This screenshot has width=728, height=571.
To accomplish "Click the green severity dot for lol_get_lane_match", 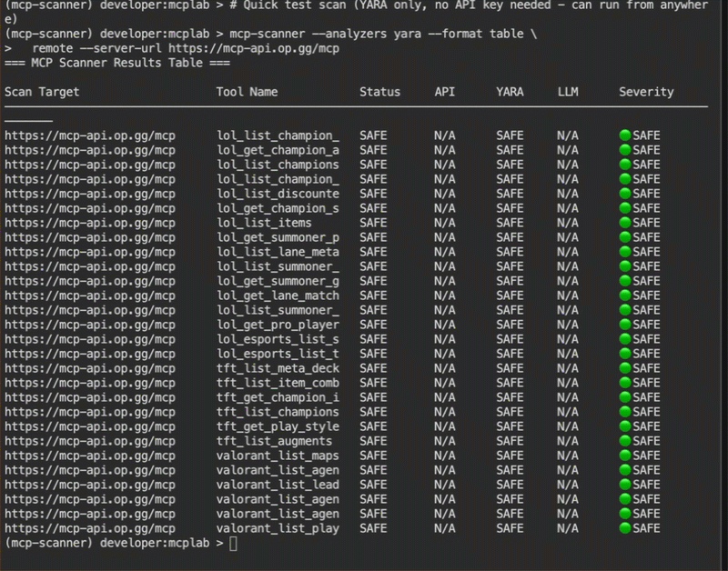I will [625, 296].
